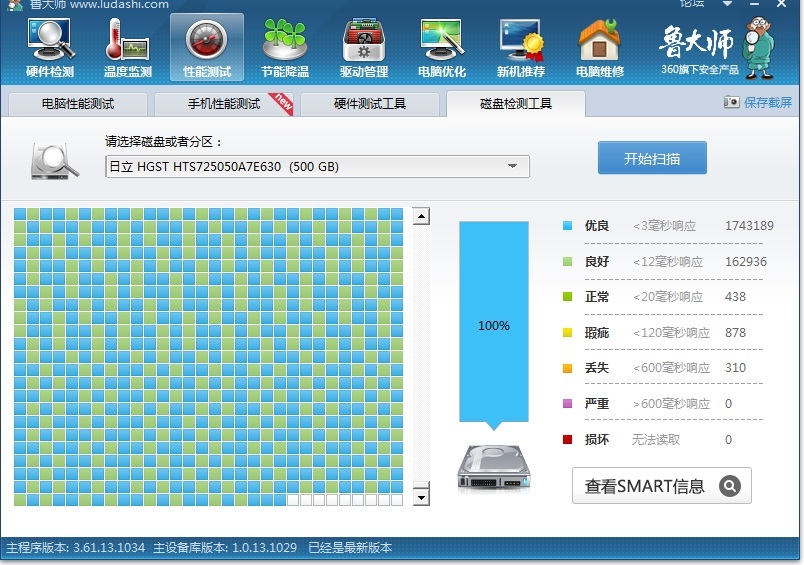This screenshot has width=804, height=565.
Task: Click the 开始扫描 start scan button
Action: point(652,158)
